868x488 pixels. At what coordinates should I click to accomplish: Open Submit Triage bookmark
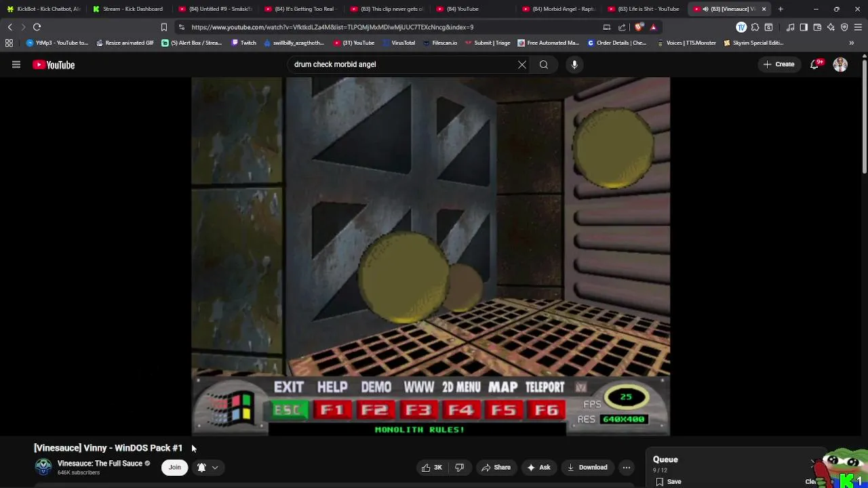(487, 43)
